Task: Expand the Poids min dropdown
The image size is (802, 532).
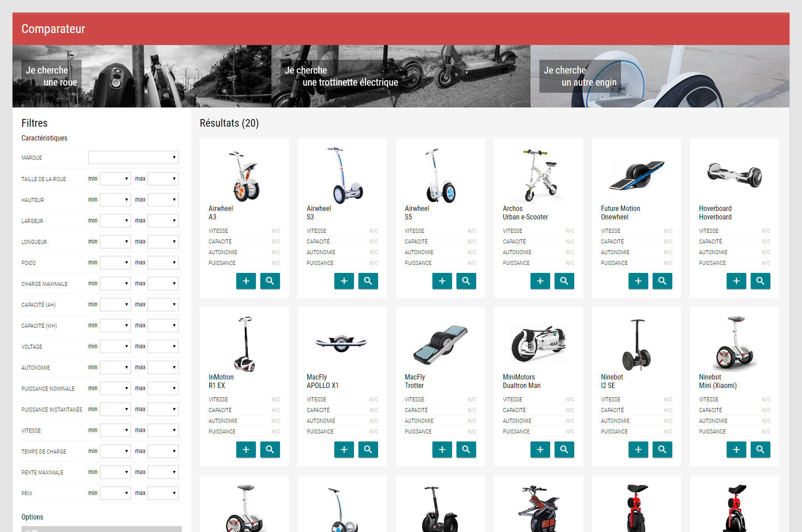Action: coord(115,263)
